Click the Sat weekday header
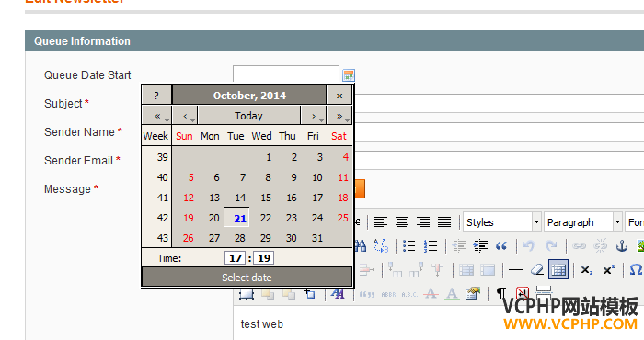Screen dimensions: 644x340 (x=339, y=136)
